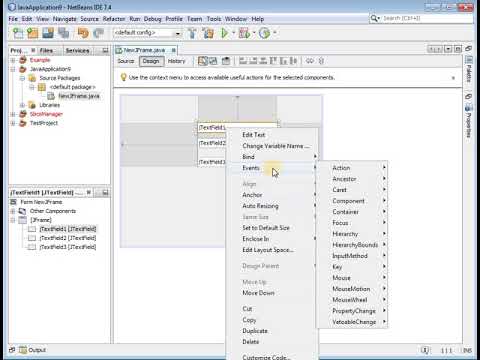Viewport: 480px width, 360px height.
Task: Expand Other Components in Navigator
Action: pyautogui.click(x=13, y=211)
